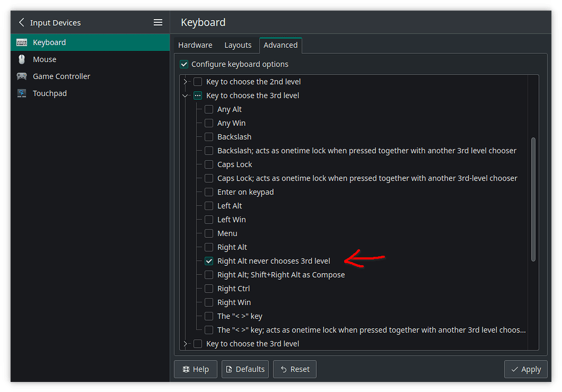The image size is (562, 392).
Task: Disable Right Alt never chooses 3rd level
Action: pyautogui.click(x=209, y=261)
